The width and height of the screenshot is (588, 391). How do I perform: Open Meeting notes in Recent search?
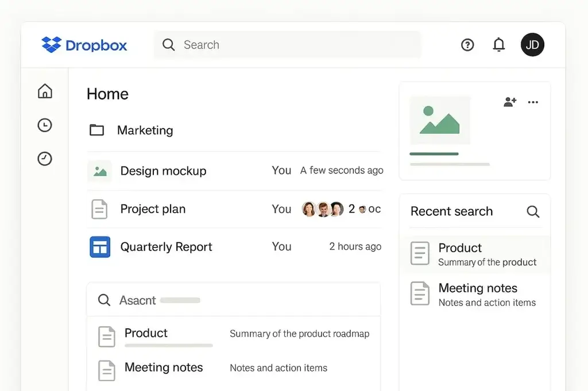pos(475,295)
